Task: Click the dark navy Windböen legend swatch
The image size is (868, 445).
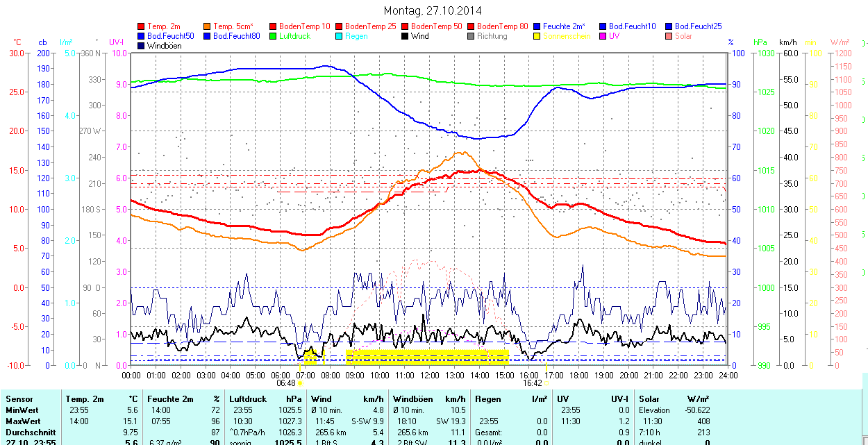Action: [x=142, y=46]
